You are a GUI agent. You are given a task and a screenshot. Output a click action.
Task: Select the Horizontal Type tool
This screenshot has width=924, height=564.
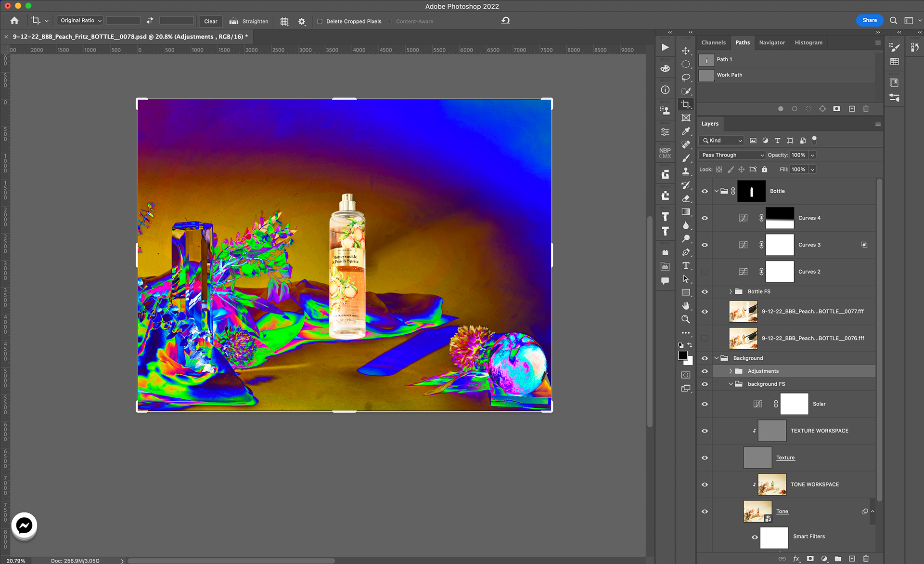click(686, 266)
